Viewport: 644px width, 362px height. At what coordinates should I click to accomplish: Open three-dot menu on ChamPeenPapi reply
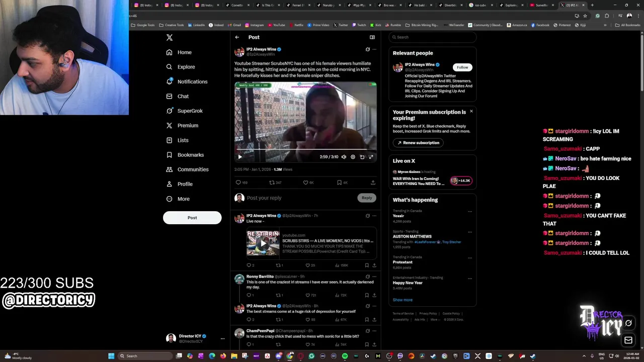(x=374, y=331)
